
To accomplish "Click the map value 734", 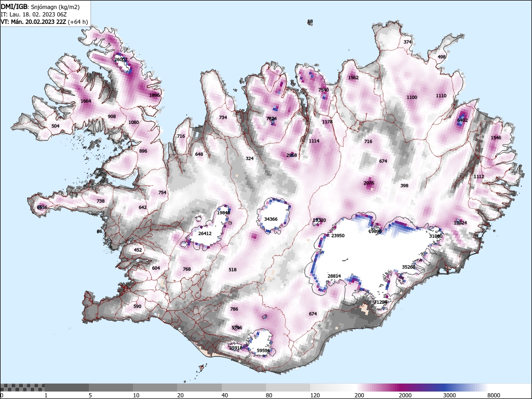I will (x=223, y=118).
